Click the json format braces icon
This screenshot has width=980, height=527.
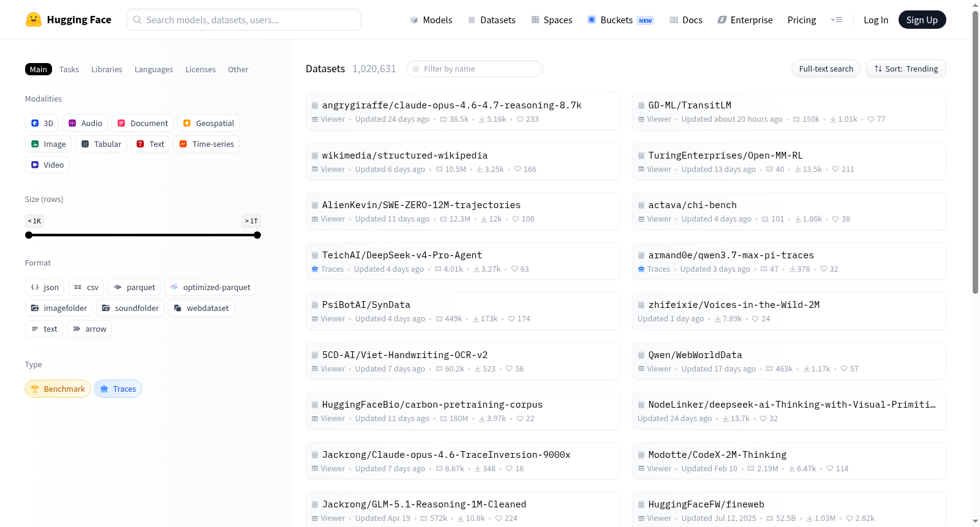tap(35, 287)
